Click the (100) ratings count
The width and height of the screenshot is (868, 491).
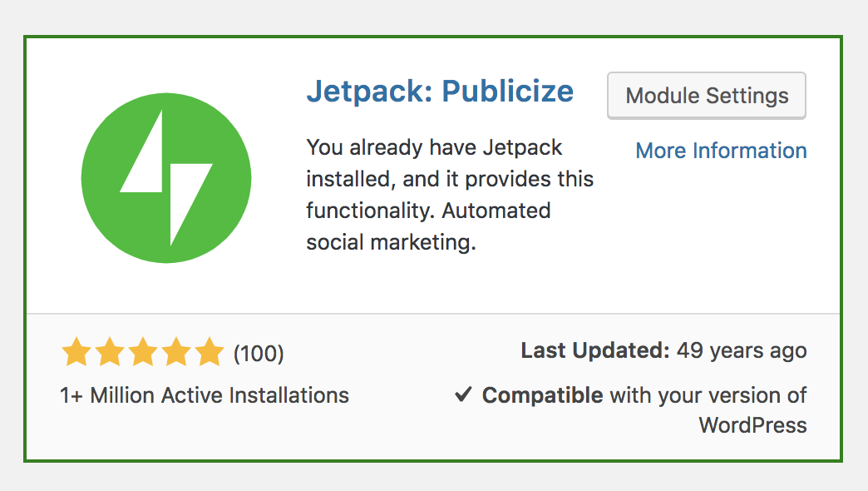tap(259, 354)
